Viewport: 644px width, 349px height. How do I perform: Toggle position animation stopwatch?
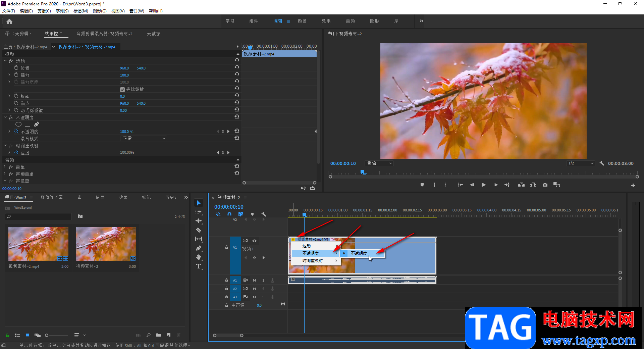click(x=16, y=68)
